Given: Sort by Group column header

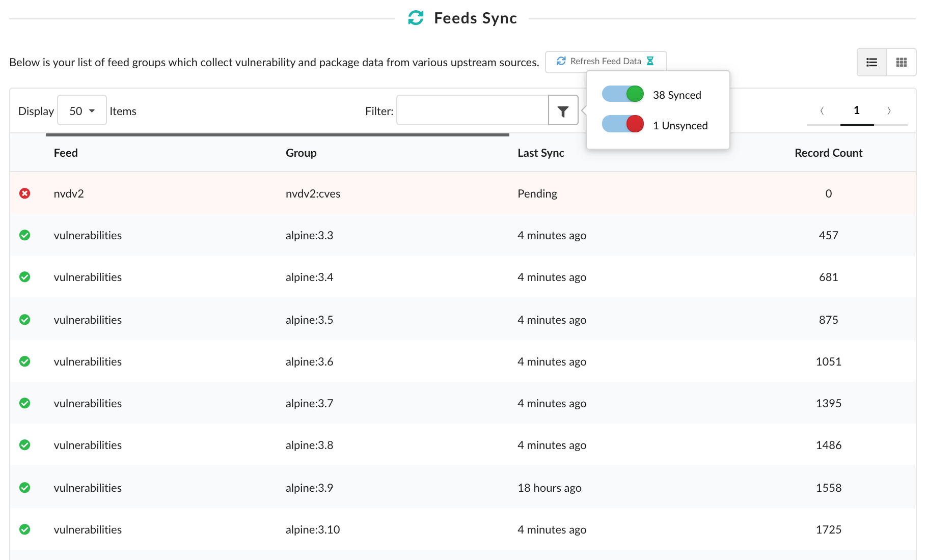Looking at the screenshot, I should [301, 153].
